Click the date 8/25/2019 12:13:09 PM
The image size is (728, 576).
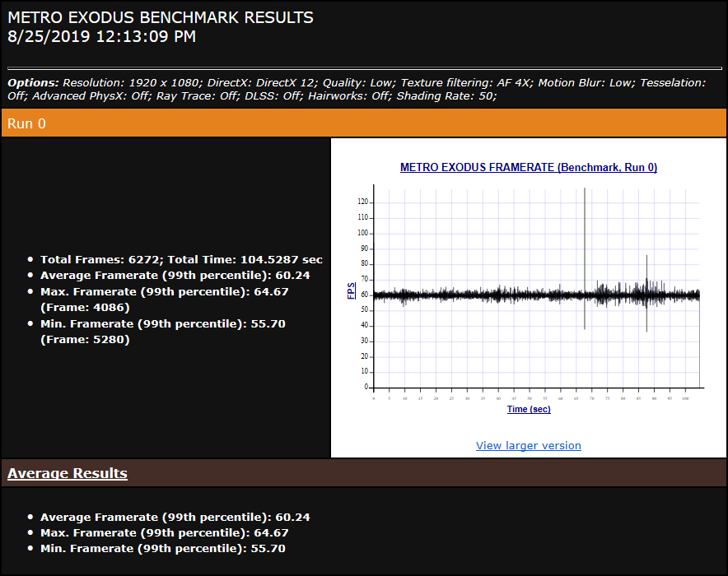tap(101, 37)
